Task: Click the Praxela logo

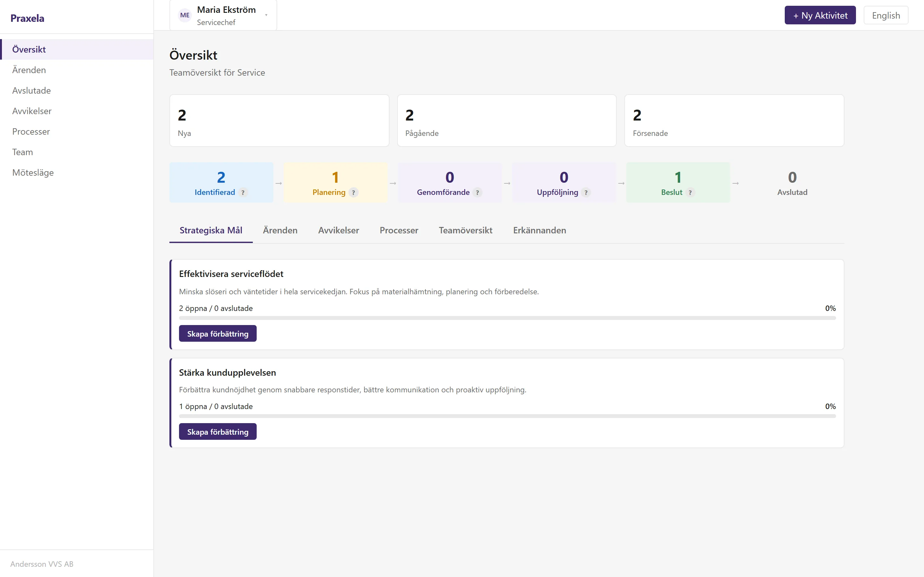Action: click(x=27, y=18)
